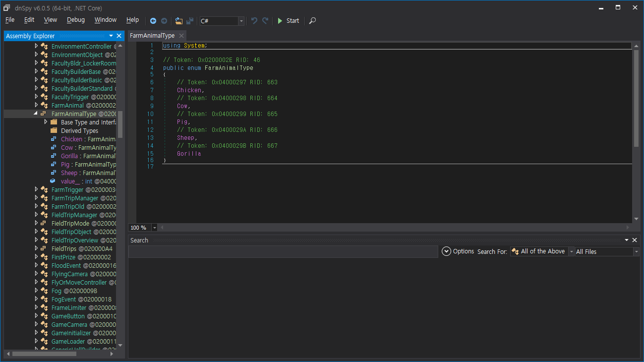Open the 'All of the Above' search type dropdown
This screenshot has width=644, height=362.
tap(571, 252)
